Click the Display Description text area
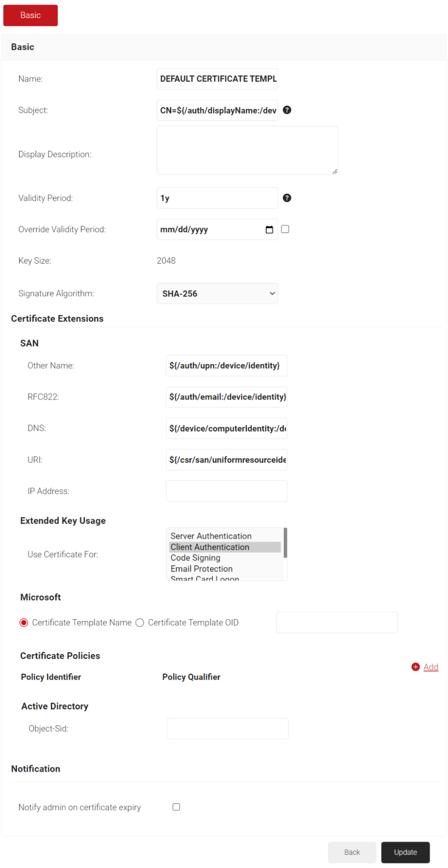The image size is (448, 868). (x=247, y=150)
